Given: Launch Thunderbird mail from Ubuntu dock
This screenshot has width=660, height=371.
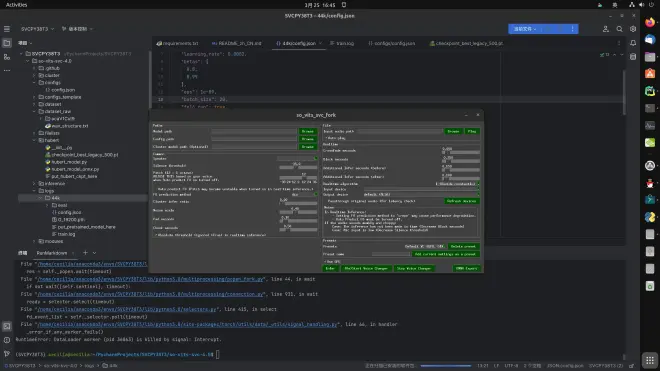Looking at the screenshot, I should point(650,39).
